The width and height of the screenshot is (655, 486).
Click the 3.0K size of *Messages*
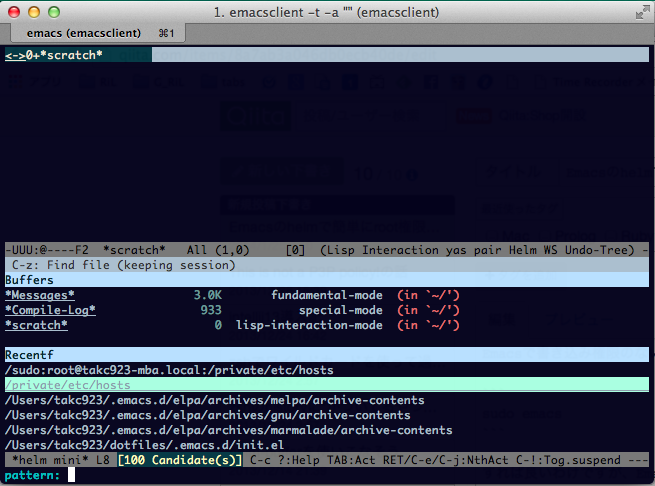208,295
